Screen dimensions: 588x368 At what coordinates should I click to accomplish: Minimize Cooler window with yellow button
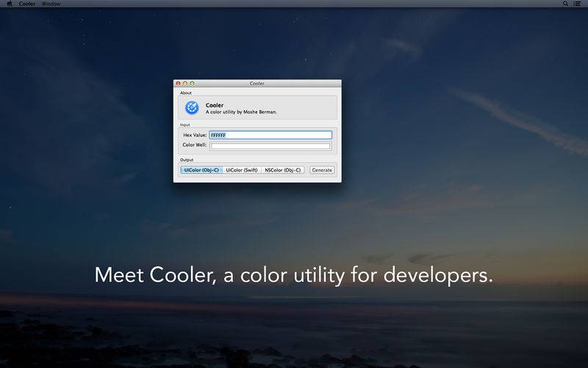tap(185, 83)
